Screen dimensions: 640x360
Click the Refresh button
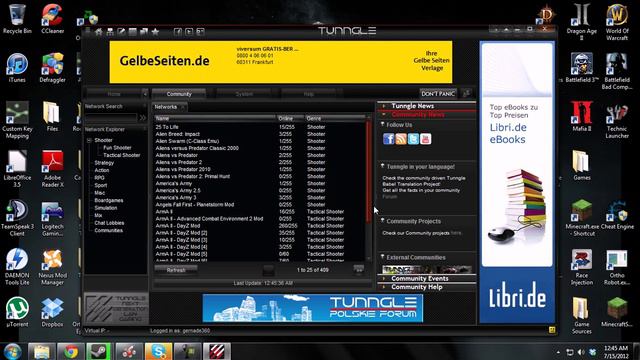coord(176,270)
